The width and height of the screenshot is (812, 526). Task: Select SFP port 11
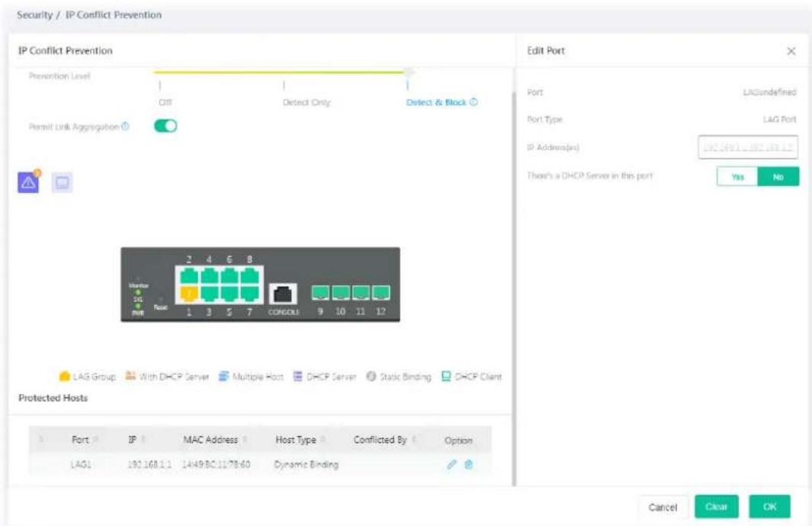pyautogui.click(x=361, y=293)
